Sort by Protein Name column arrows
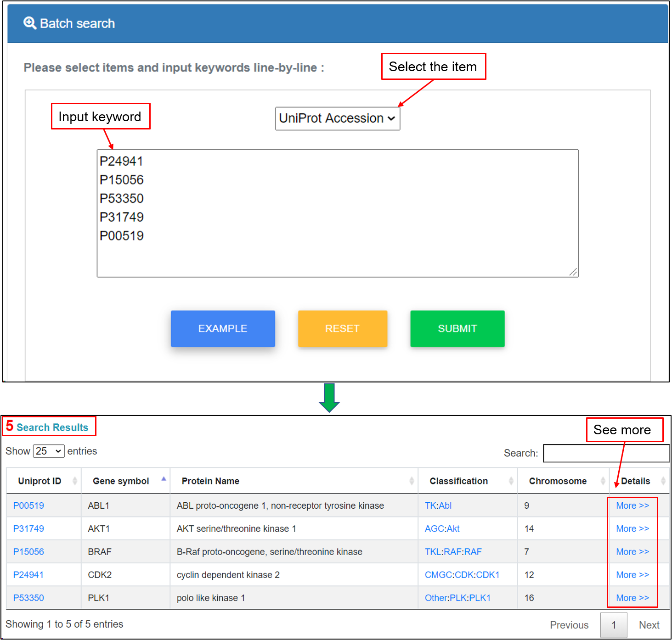Viewport: 672px width, 640px height. (x=412, y=481)
